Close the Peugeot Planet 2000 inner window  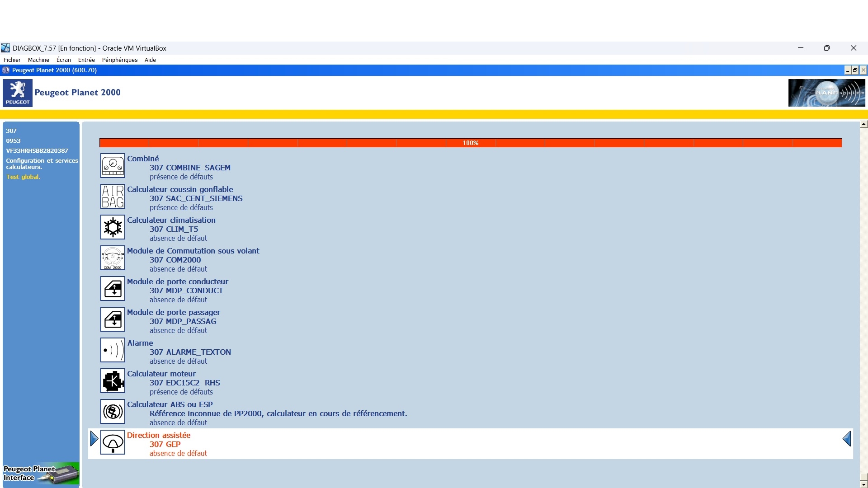click(863, 70)
